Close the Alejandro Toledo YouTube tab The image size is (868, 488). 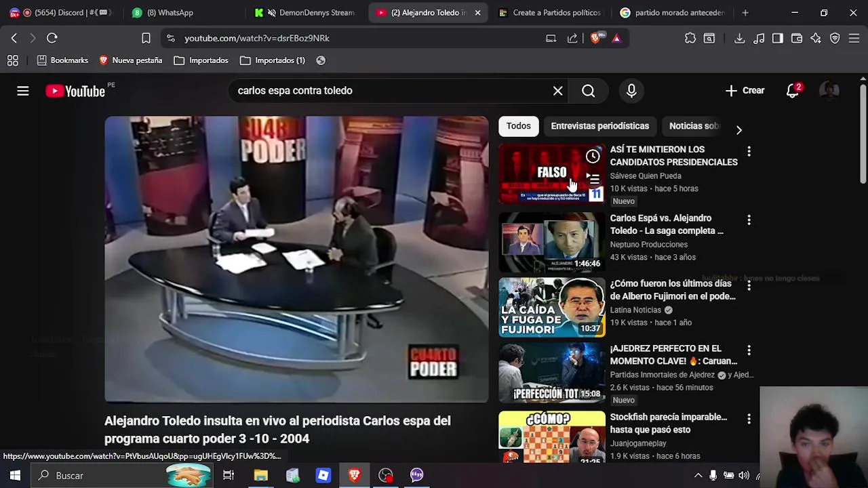pos(477,13)
